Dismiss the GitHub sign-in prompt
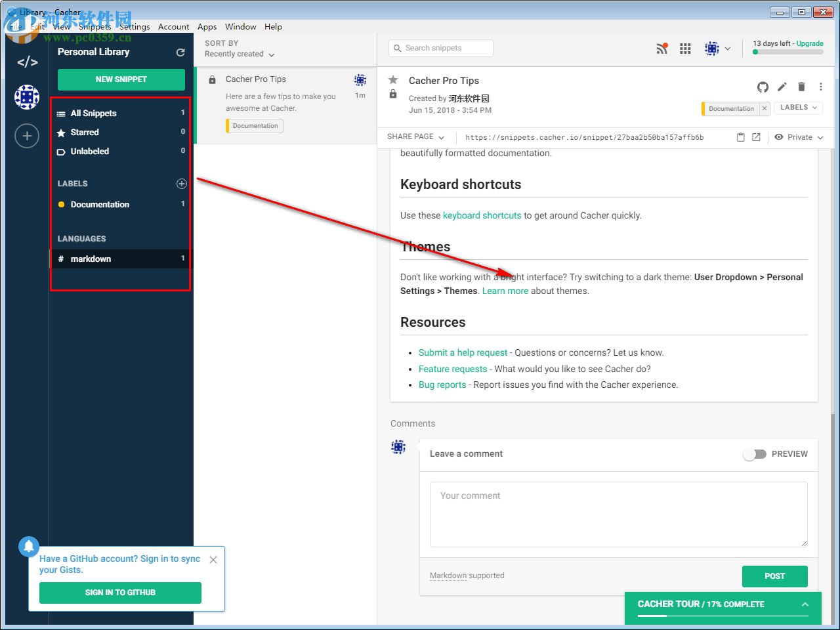840x630 pixels. tap(213, 560)
